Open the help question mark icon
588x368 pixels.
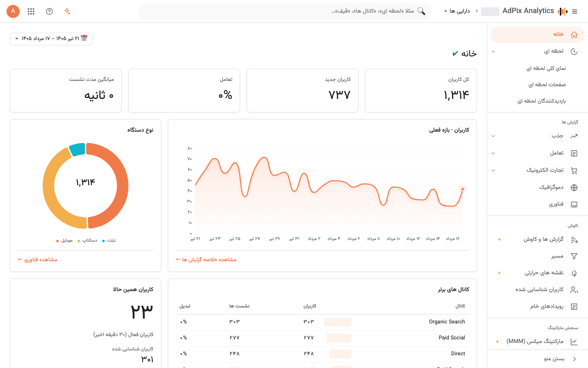pyautogui.click(x=49, y=11)
